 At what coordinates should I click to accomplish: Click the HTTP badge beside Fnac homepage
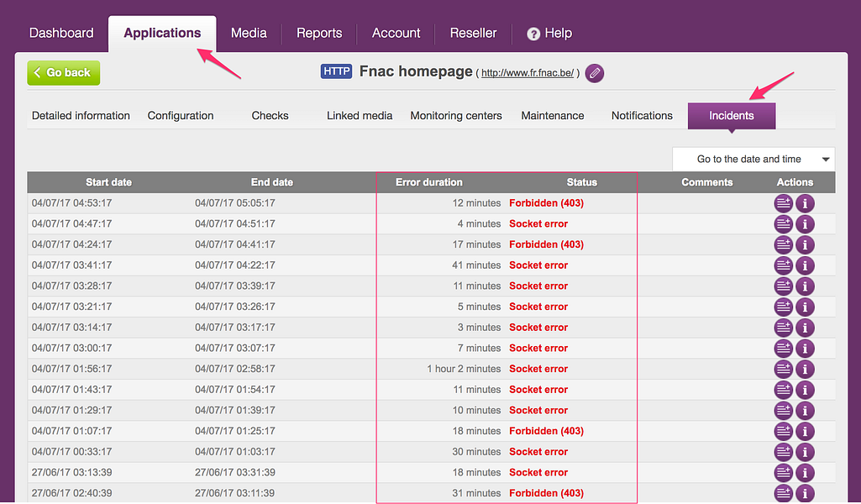[x=336, y=71]
